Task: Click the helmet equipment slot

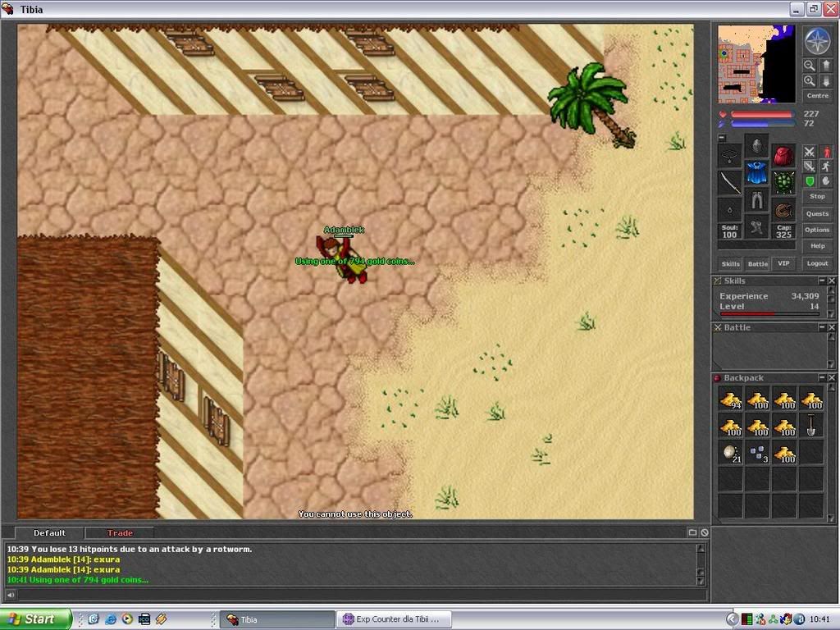Action: [x=756, y=146]
